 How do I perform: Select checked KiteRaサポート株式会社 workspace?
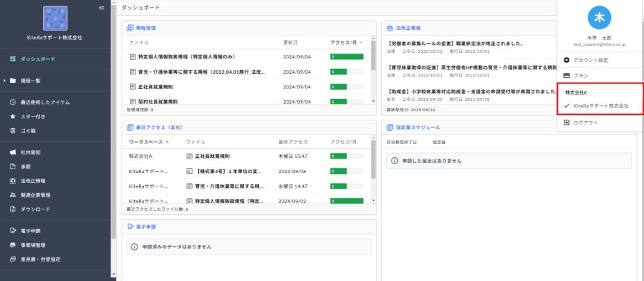pos(599,106)
